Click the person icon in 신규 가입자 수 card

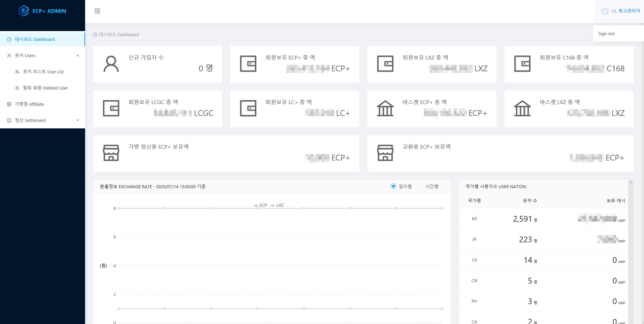point(111,64)
